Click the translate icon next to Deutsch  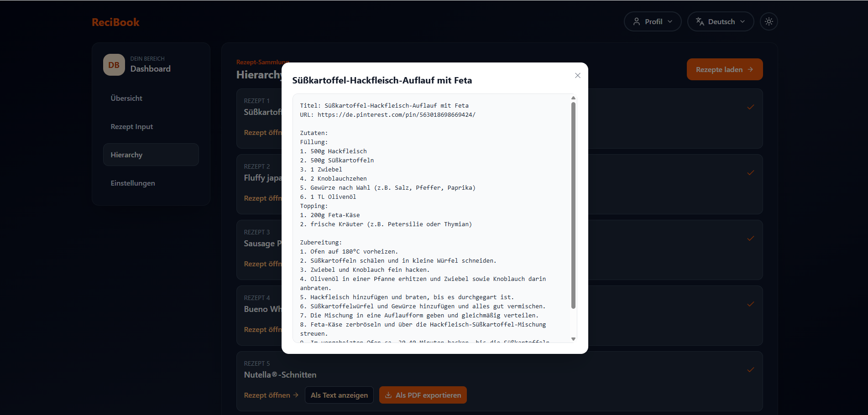tap(700, 21)
